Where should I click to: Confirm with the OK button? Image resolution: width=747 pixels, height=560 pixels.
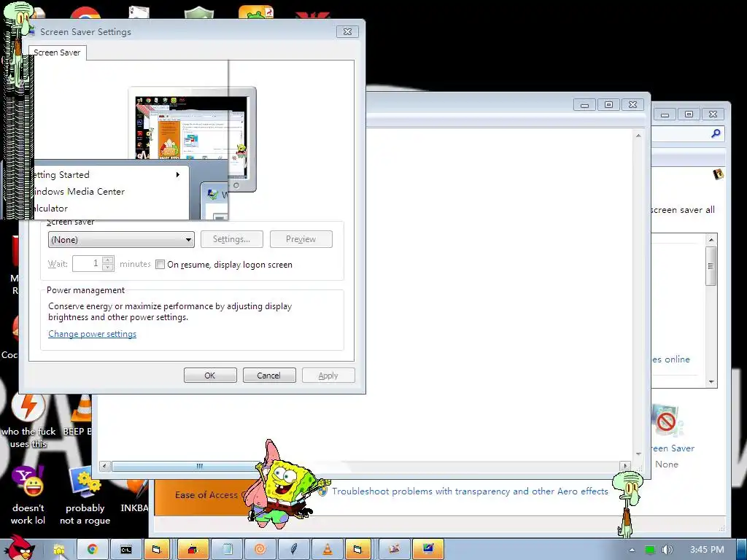[210, 376]
